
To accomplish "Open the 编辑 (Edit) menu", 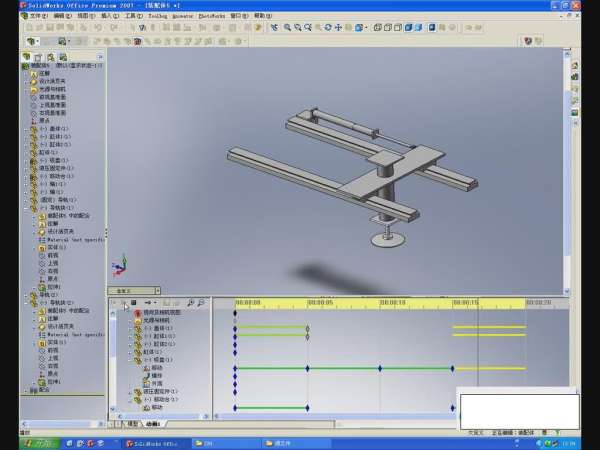I will 62,16.
